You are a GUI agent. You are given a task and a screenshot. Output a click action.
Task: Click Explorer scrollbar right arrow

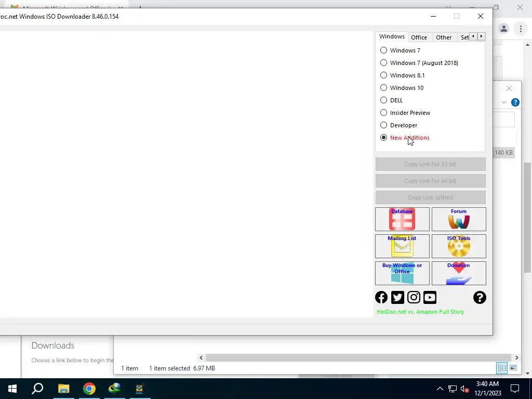(516, 357)
